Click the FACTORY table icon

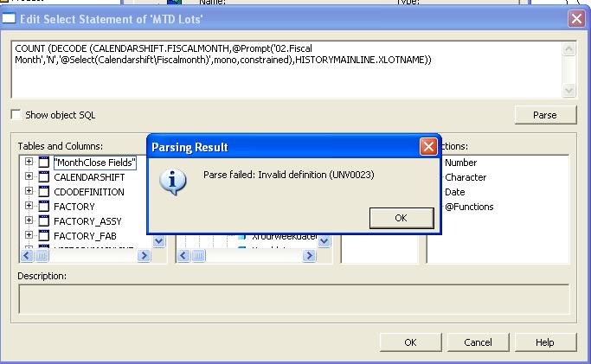click(43, 207)
